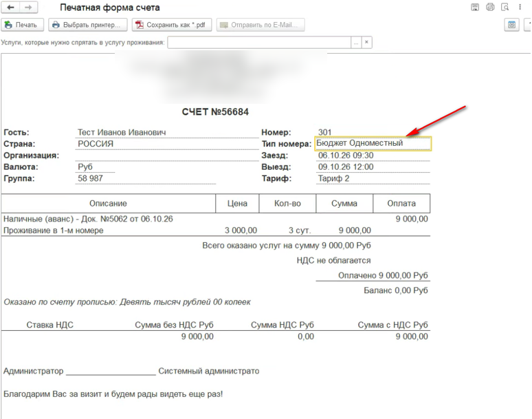Click the printer icon in the title bar
Viewport: 532px width, 419px height.
[x=490, y=7]
